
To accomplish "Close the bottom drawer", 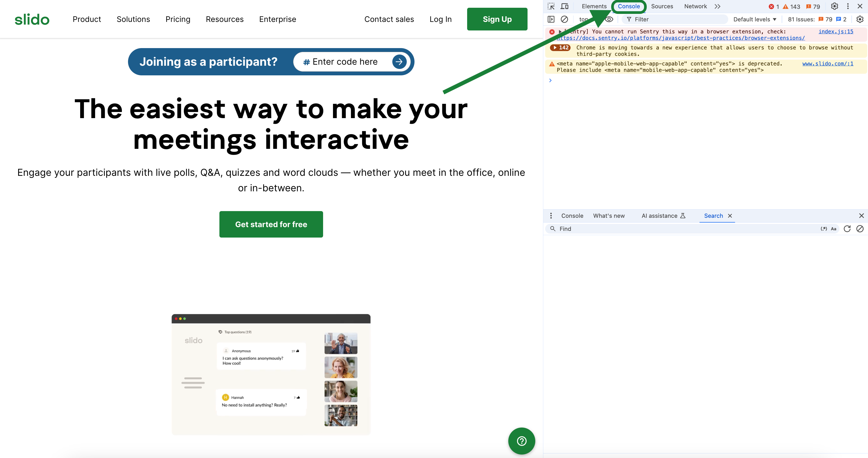I will pos(861,216).
